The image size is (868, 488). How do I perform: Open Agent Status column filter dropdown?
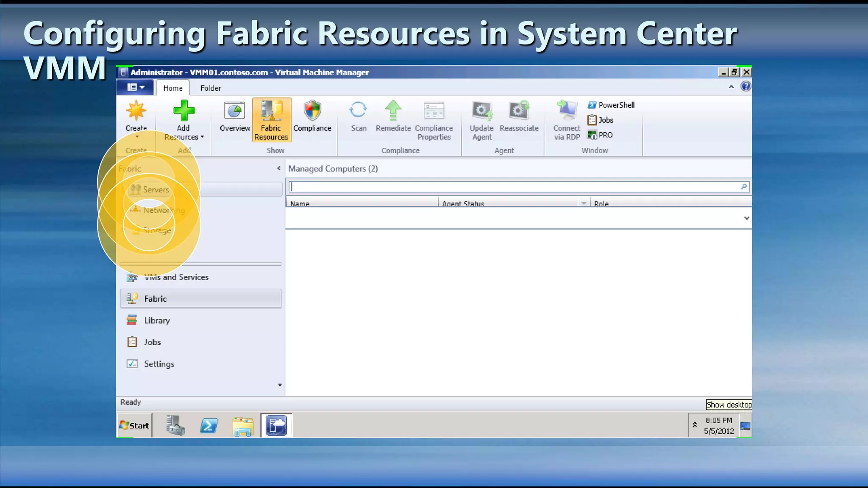click(584, 203)
